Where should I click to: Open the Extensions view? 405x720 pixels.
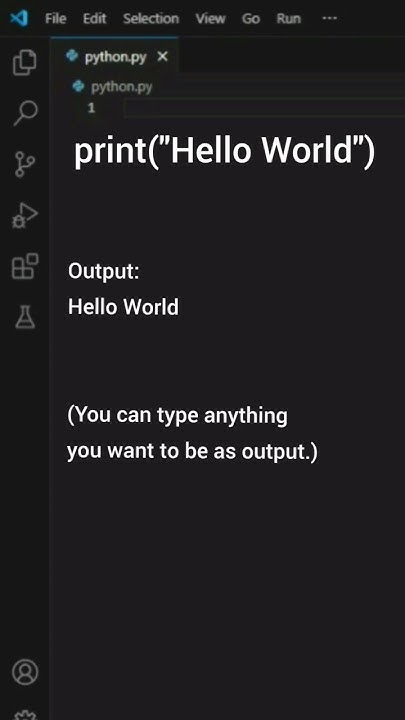click(x=25, y=266)
